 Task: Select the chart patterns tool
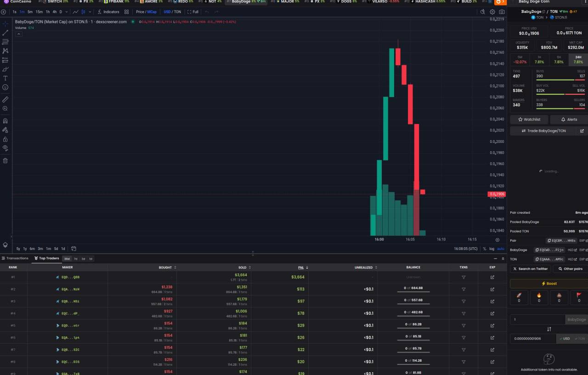click(5, 51)
